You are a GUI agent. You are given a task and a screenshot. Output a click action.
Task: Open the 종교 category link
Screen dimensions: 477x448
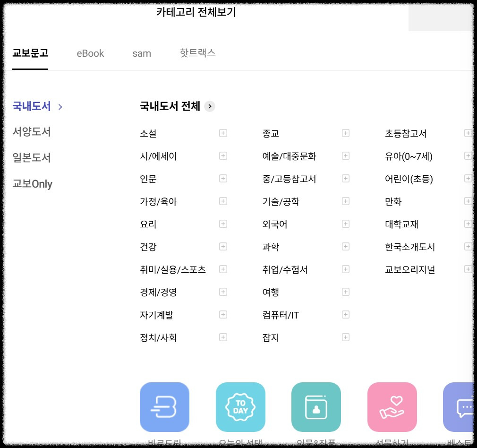click(271, 133)
